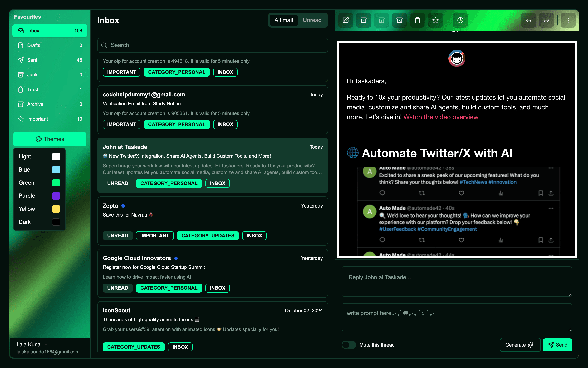This screenshot has width=588, height=368.
Task: Click the CATEGORY_PERSONAL tag on John at Taskade email
Action: [169, 183]
